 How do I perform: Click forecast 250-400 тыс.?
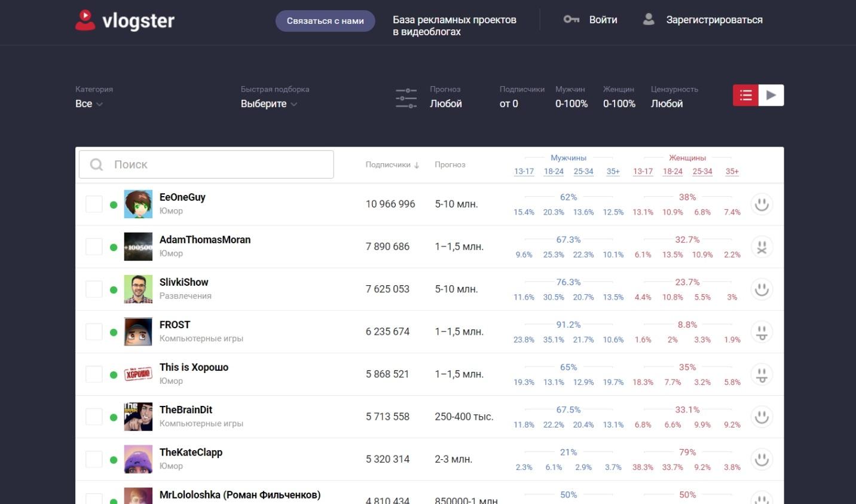pos(464,417)
